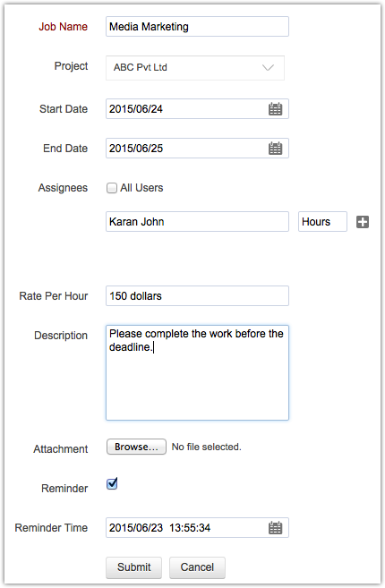
Task: Click the Reminder Time date-time field
Action: tap(197, 528)
